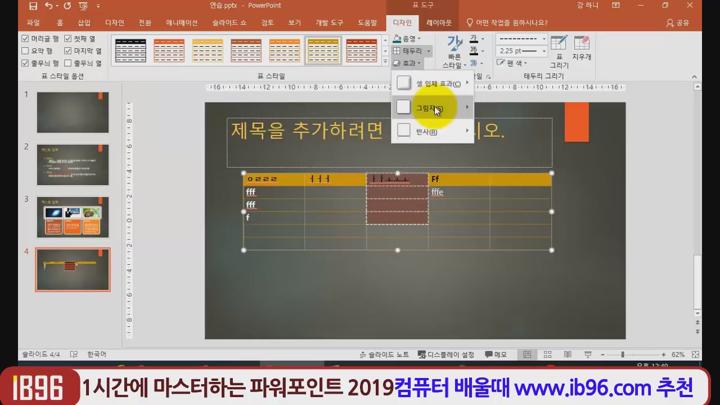Click the Redo/Repeat icon
The image size is (720, 405).
point(68,6)
